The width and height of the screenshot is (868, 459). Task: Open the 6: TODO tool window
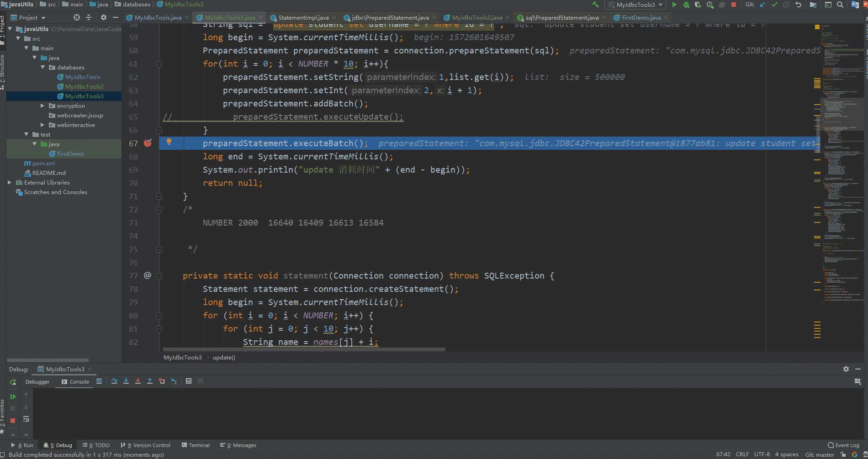(x=96, y=445)
